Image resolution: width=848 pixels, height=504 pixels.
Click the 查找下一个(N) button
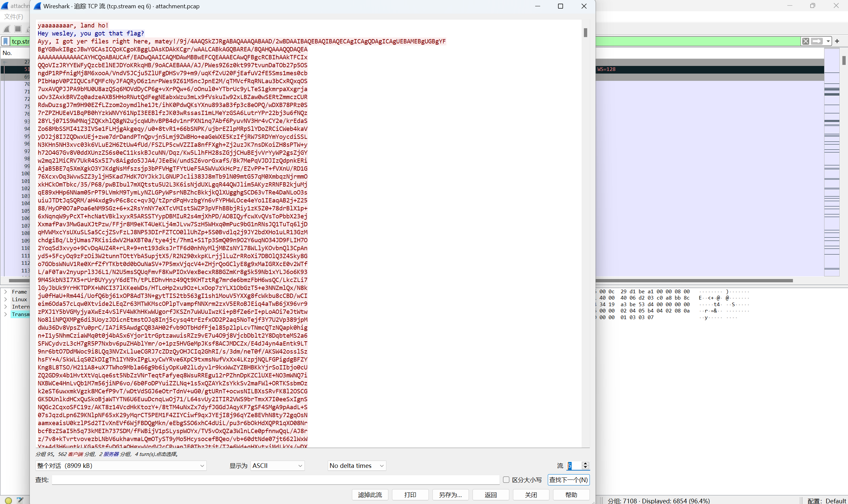click(x=569, y=479)
